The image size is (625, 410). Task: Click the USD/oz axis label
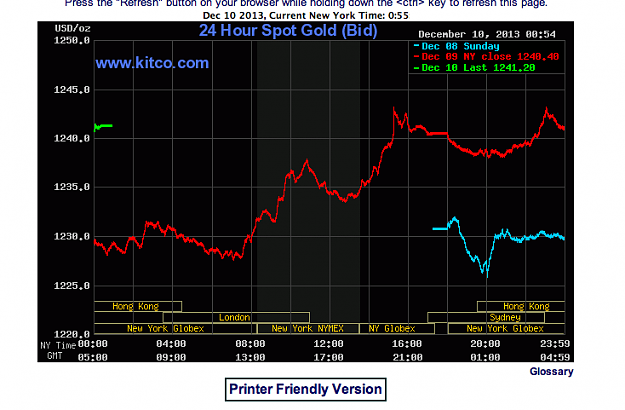(x=73, y=29)
